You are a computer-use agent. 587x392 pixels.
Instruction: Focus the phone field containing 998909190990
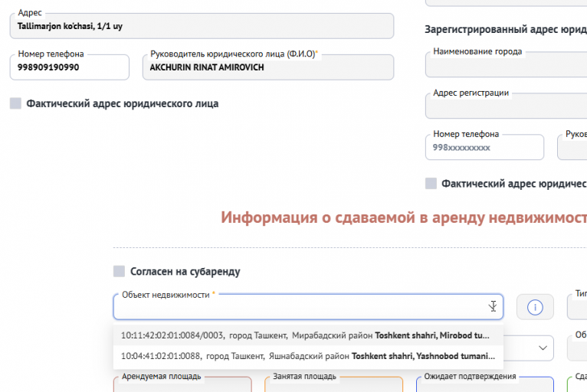[70, 67]
